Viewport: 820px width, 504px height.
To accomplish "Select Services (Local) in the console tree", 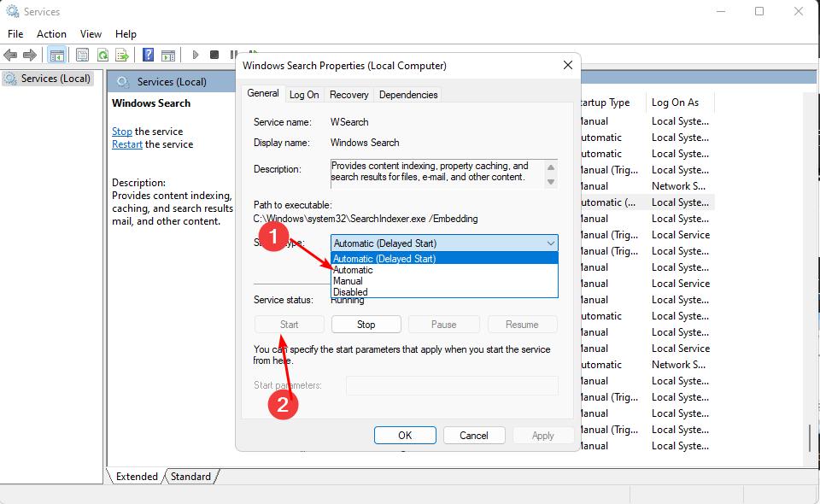I will tap(48, 79).
